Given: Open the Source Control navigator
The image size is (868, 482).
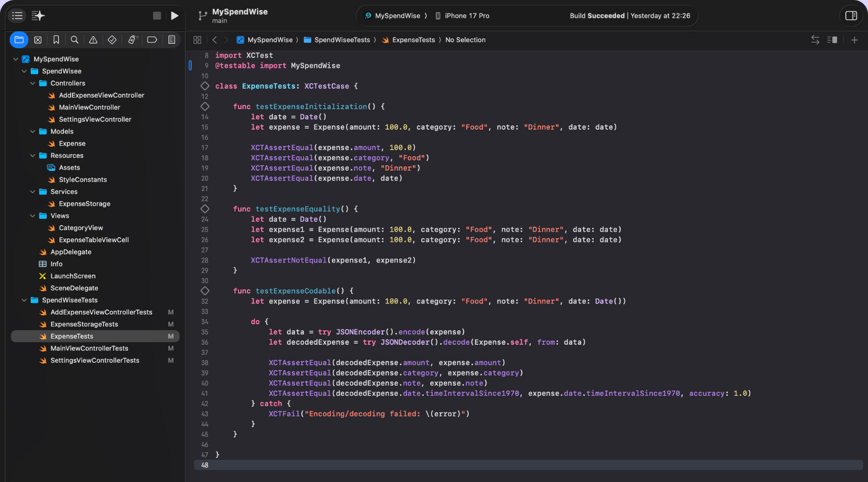Looking at the screenshot, I should 38,40.
